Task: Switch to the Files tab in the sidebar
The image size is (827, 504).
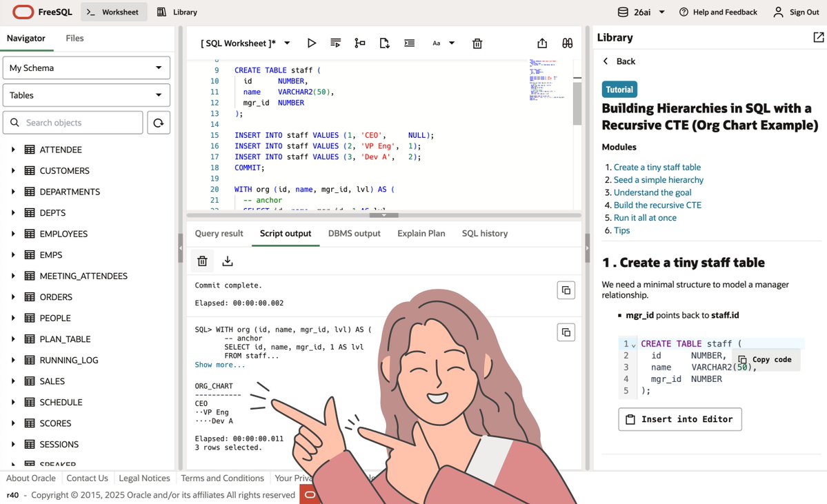Action: tap(74, 39)
